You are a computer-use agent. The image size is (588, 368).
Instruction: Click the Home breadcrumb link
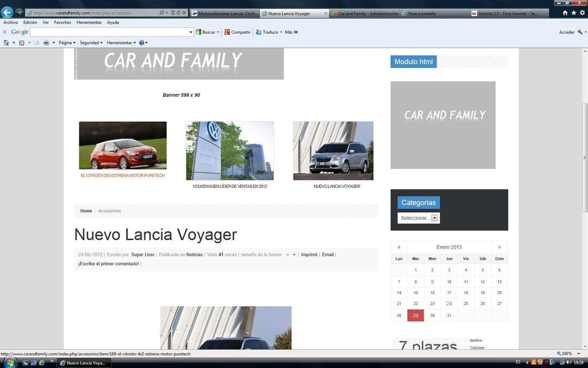coord(86,211)
